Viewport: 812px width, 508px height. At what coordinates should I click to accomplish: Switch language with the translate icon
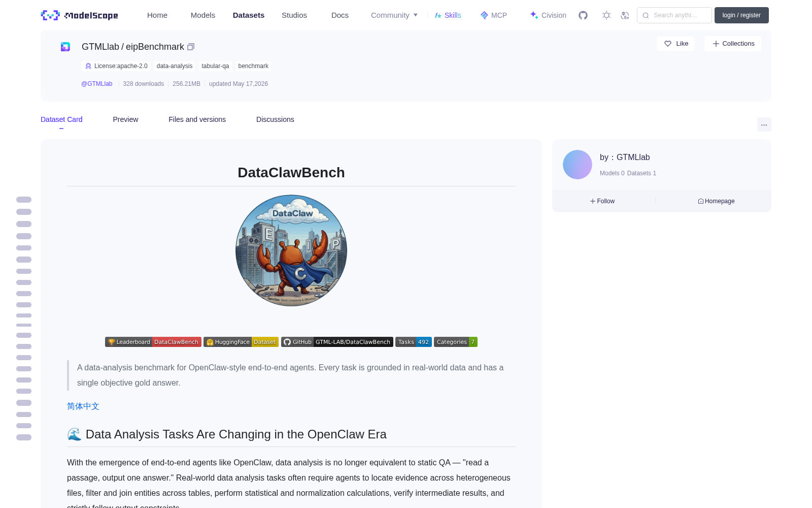pyautogui.click(x=625, y=15)
